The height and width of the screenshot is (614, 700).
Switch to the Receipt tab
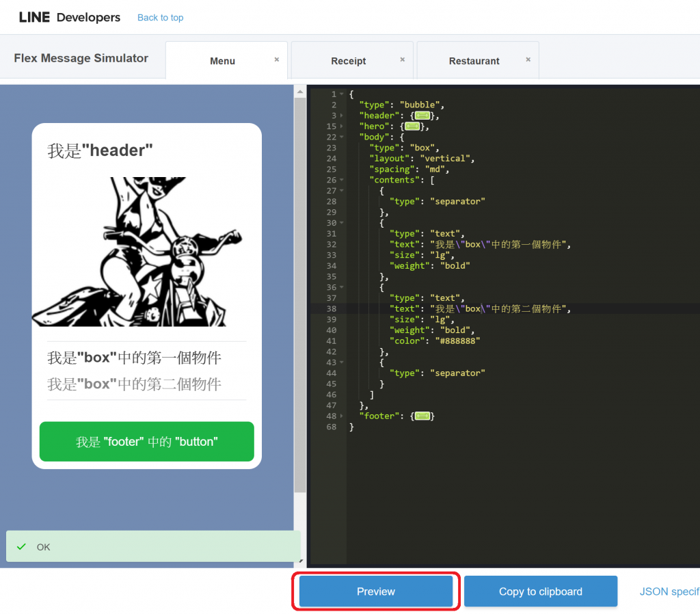348,61
